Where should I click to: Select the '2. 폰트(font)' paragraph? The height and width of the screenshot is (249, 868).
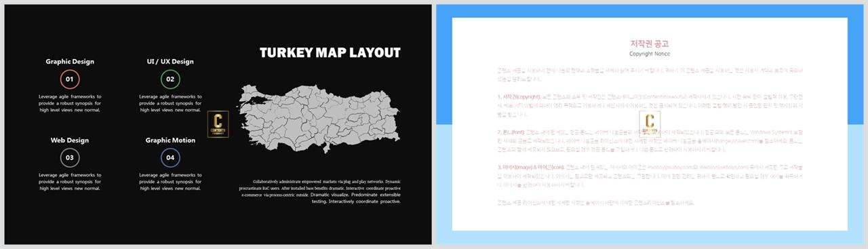point(650,141)
